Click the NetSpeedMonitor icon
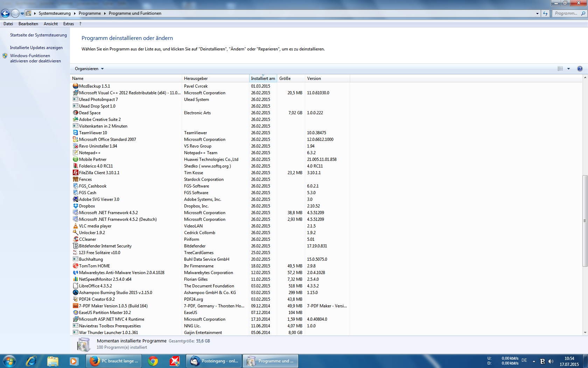 (75, 279)
